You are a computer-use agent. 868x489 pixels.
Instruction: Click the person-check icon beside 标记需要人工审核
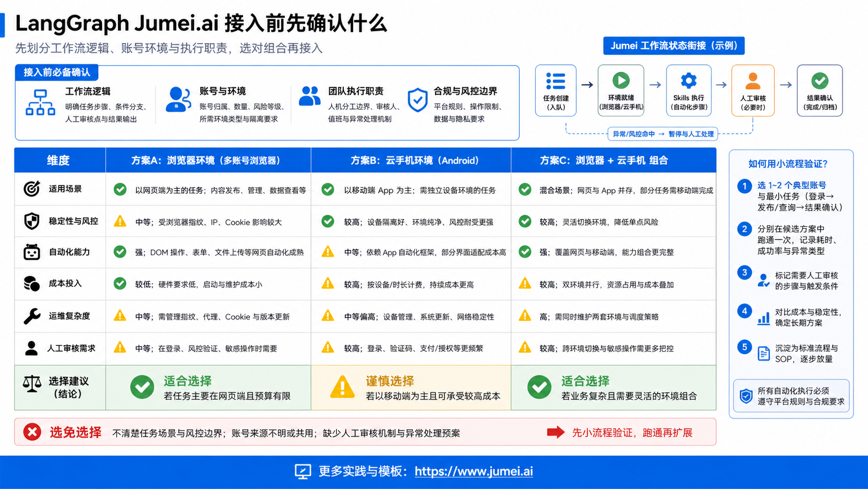point(763,281)
